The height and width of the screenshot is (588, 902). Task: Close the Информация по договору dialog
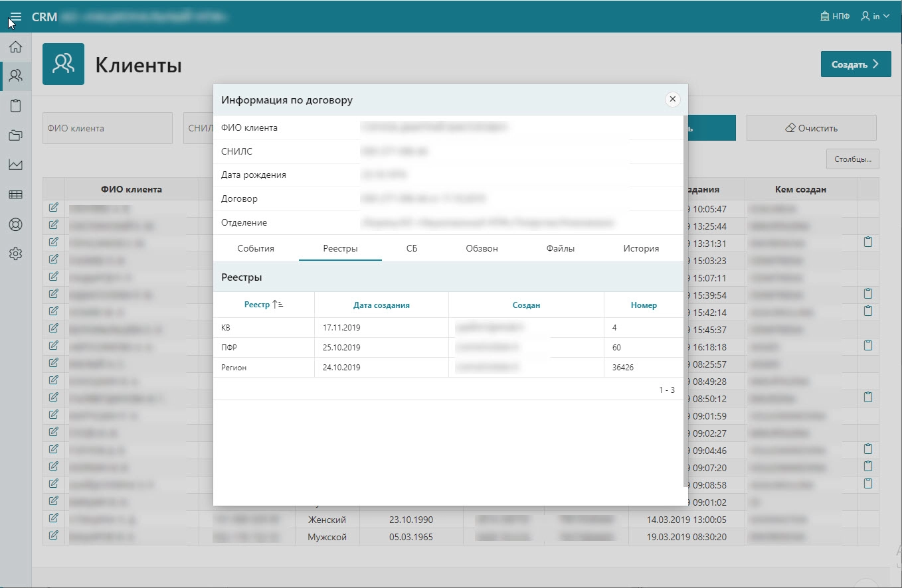coord(672,100)
